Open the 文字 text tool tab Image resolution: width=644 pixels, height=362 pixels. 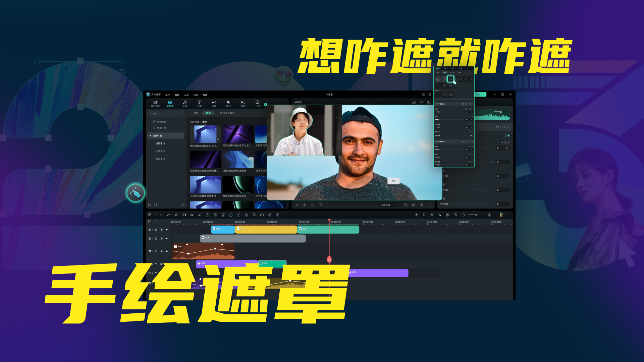coord(199,104)
